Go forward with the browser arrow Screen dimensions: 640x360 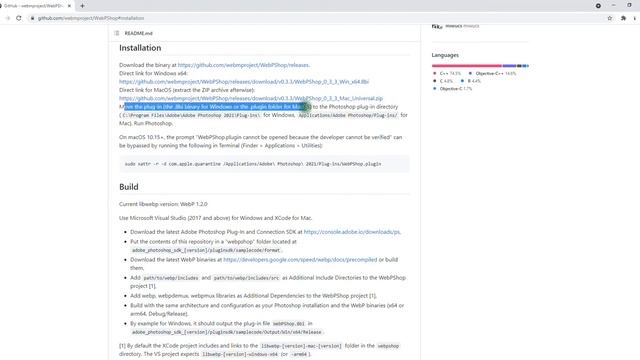tap(7, 18)
